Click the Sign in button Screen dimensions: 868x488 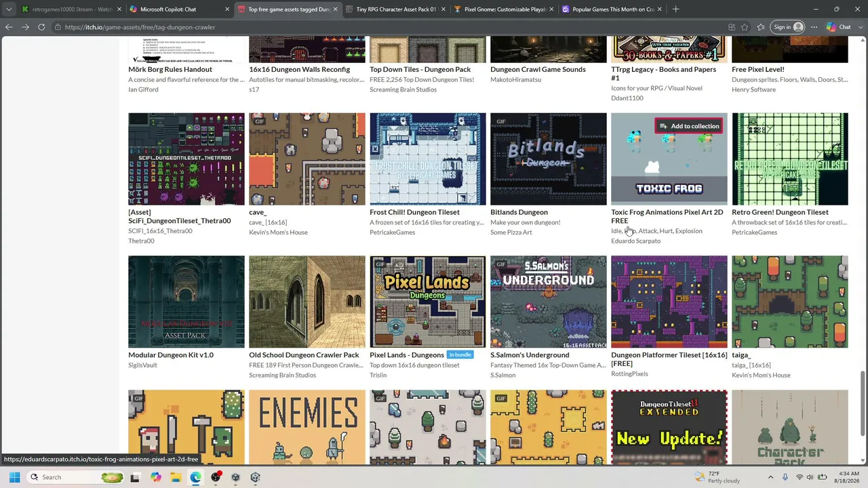click(x=789, y=27)
